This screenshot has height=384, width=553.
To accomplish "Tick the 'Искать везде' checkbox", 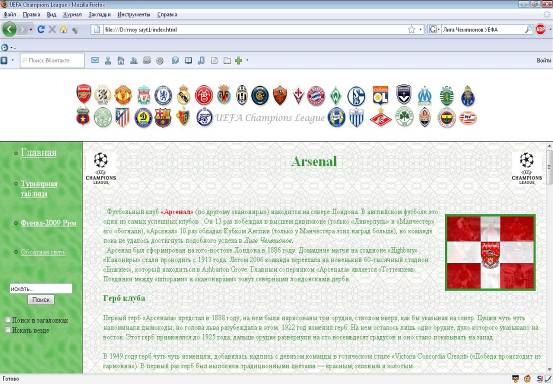I will coord(7,330).
